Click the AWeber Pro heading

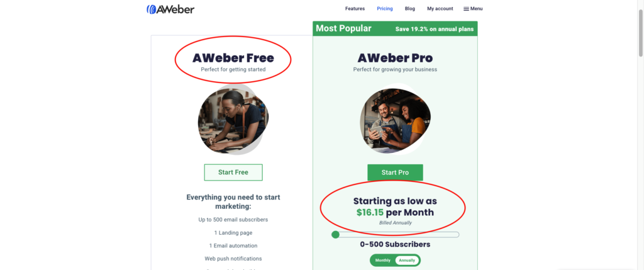(395, 58)
